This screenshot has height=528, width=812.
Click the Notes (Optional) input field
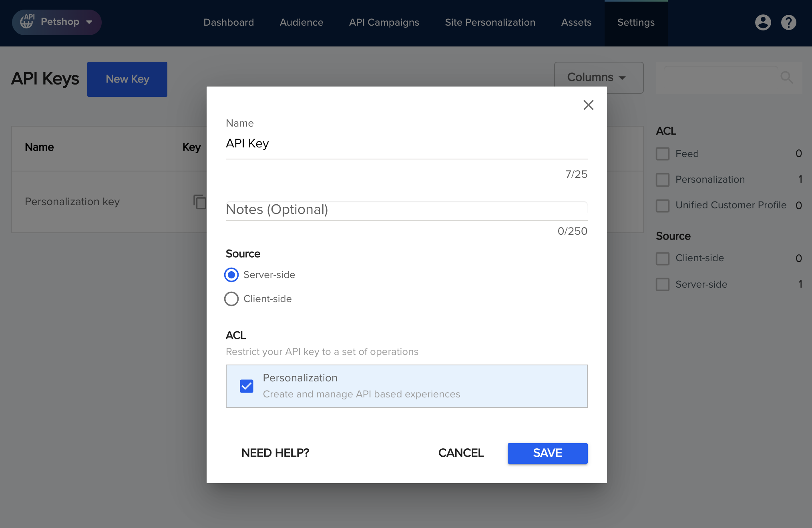coord(406,210)
